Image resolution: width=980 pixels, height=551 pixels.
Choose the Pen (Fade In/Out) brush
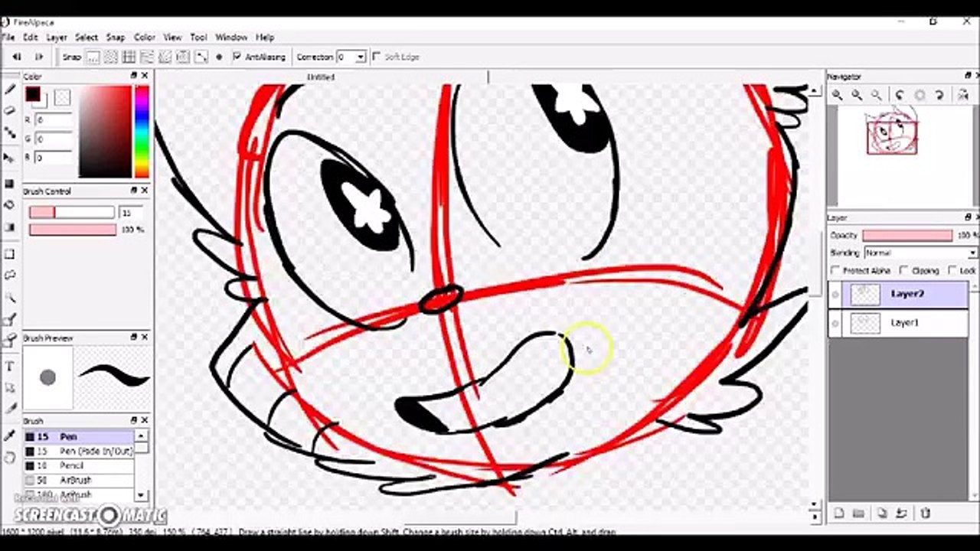[x=79, y=452]
